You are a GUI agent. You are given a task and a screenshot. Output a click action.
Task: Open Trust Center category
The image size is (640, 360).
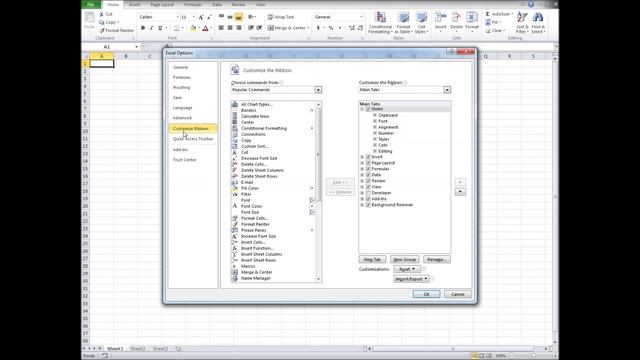tap(184, 160)
